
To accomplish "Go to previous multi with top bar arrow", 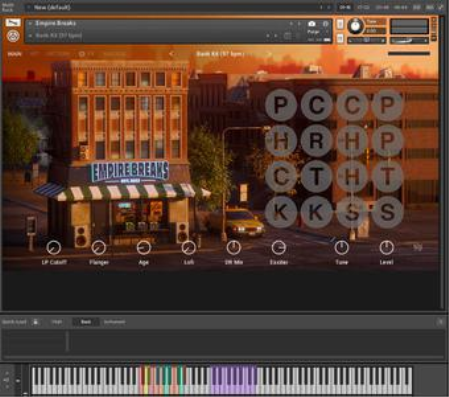I will point(321,7).
